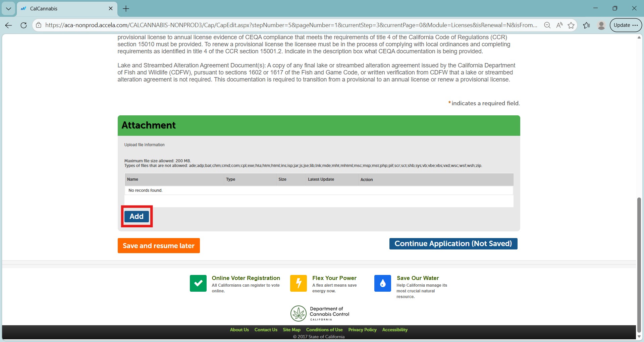Click the Add attachment button
Viewport: 644px width, 342px height.
[x=137, y=216]
